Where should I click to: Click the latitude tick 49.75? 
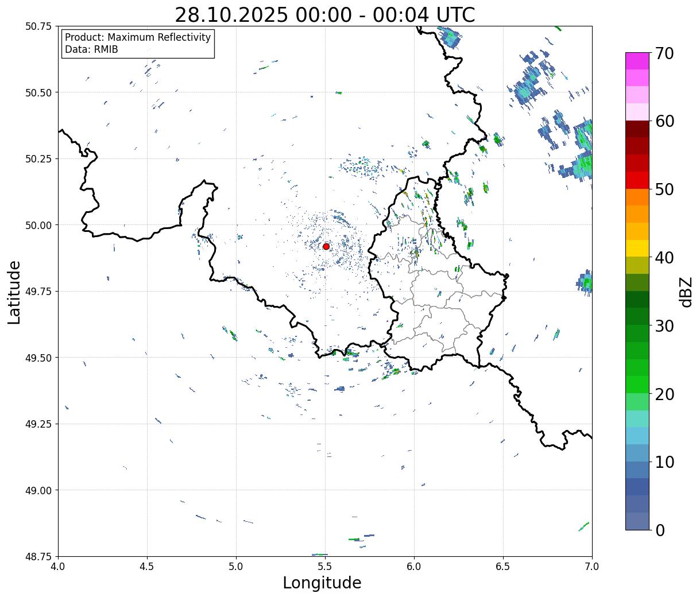[38, 292]
